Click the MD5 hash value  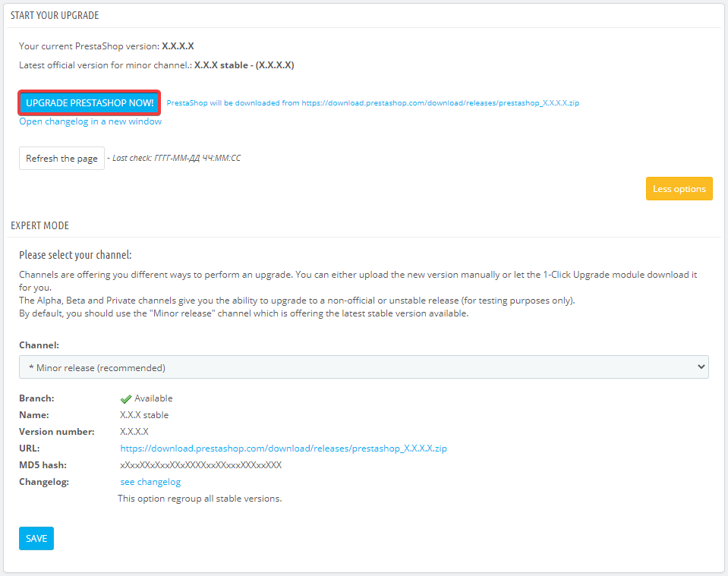click(x=200, y=465)
